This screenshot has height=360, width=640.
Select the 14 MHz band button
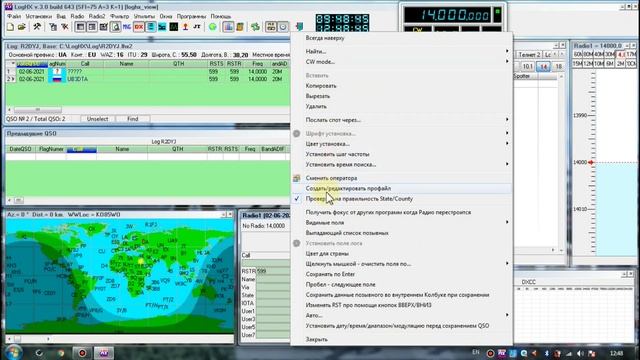(543, 66)
